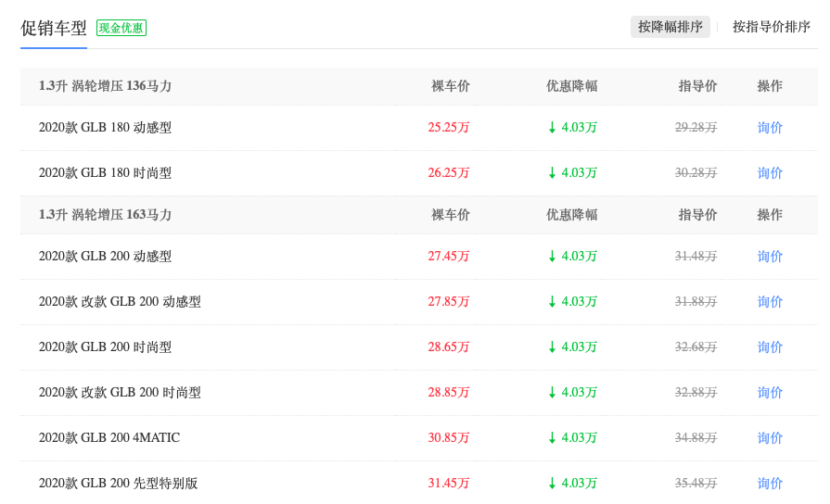Open model 2020款 改款 GLB 200 时尚型

pyautogui.click(x=120, y=393)
